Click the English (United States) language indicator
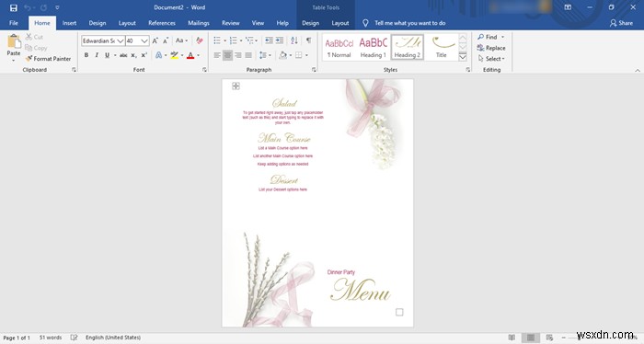This screenshot has width=644, height=344. 113,338
